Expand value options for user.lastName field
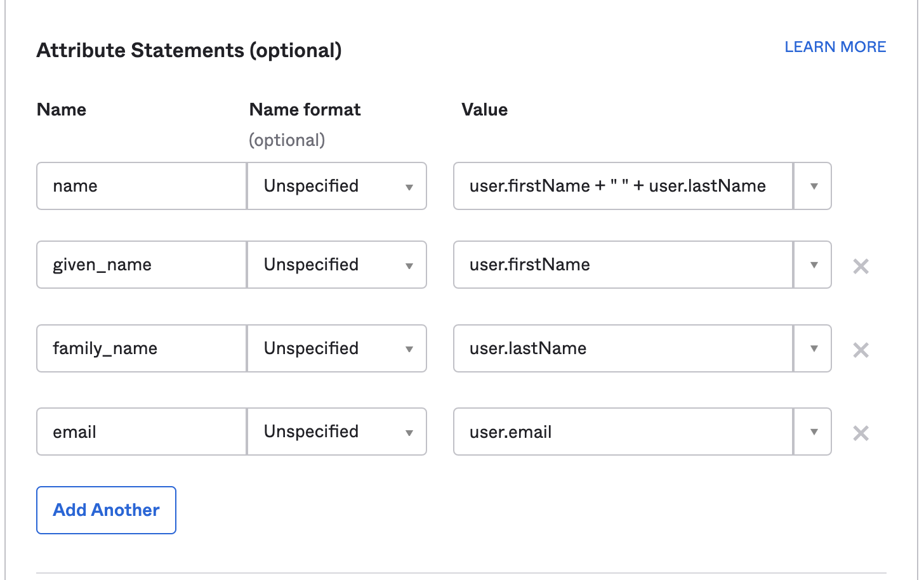924x580 pixels. coord(813,348)
